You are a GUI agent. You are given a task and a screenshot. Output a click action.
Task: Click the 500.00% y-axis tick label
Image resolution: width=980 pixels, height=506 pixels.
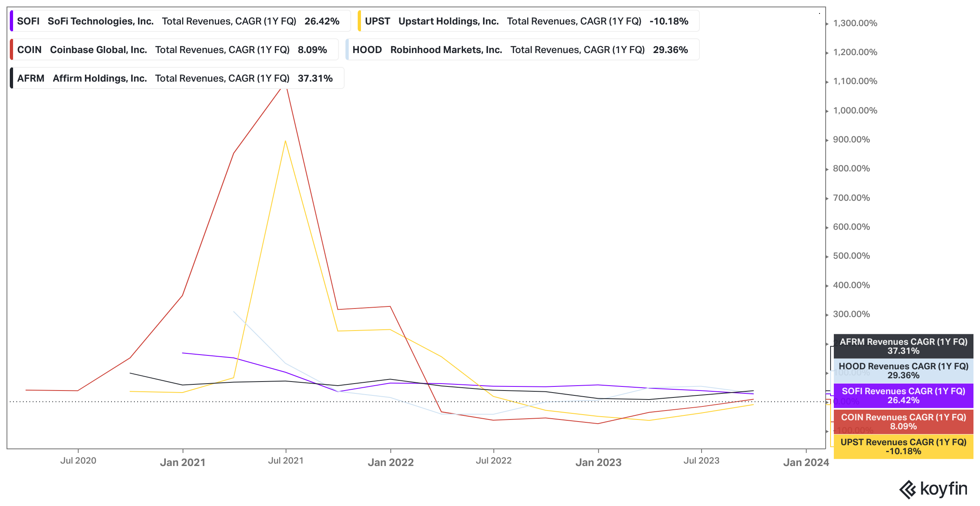click(851, 256)
